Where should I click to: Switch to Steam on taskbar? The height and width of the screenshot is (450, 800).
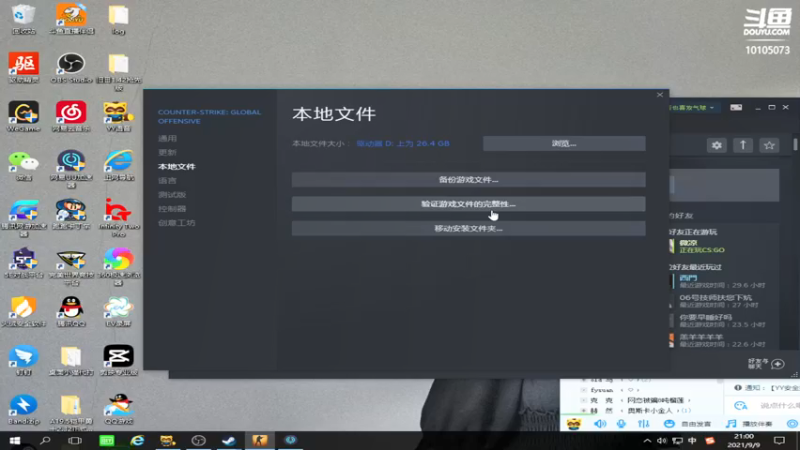[x=229, y=440]
